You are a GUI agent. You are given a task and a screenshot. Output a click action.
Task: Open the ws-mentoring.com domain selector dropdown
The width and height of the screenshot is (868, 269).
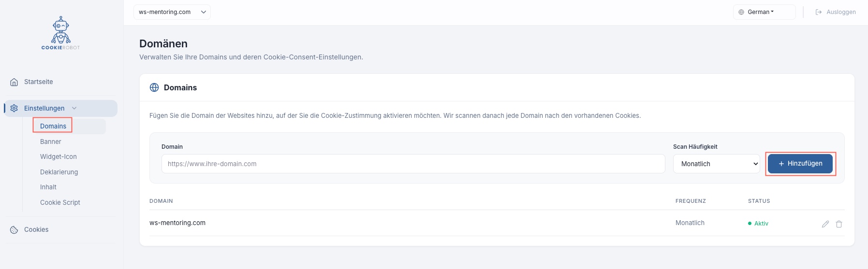click(172, 12)
